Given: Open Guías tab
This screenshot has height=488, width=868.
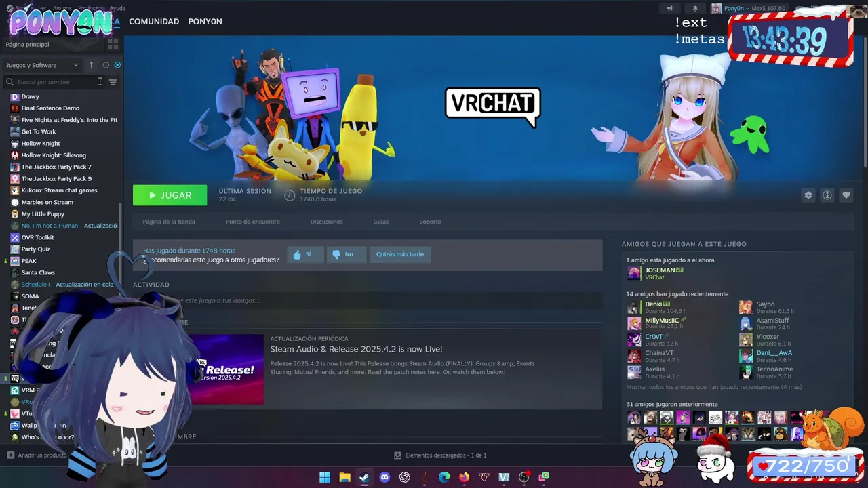Looking at the screenshot, I should click(381, 222).
